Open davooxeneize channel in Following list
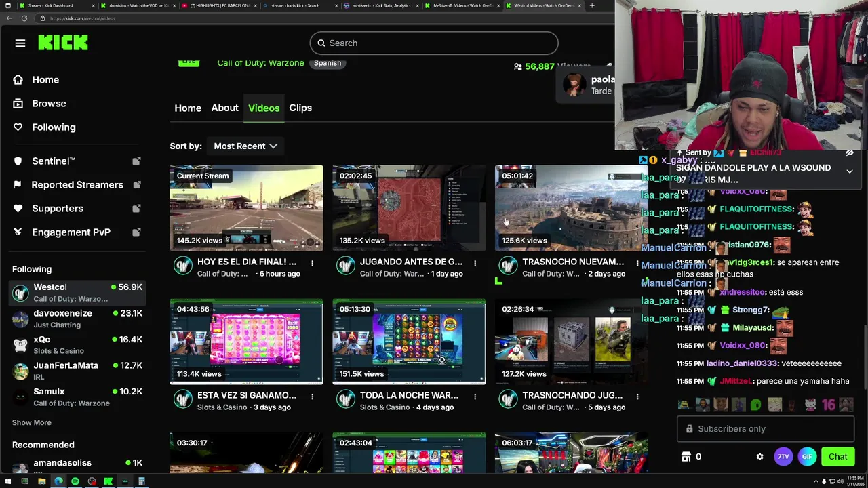The height and width of the screenshot is (488, 868). coord(77,319)
